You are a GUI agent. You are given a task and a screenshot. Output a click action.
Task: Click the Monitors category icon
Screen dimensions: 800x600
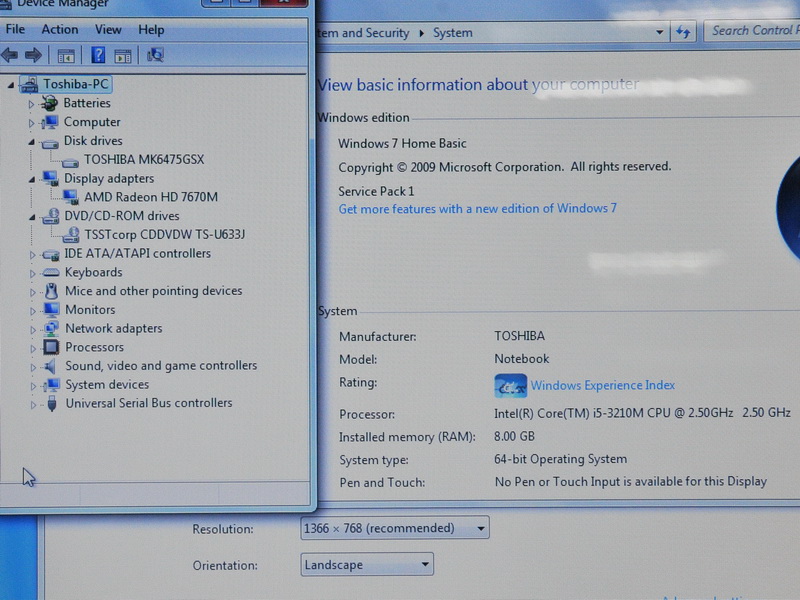coord(51,310)
